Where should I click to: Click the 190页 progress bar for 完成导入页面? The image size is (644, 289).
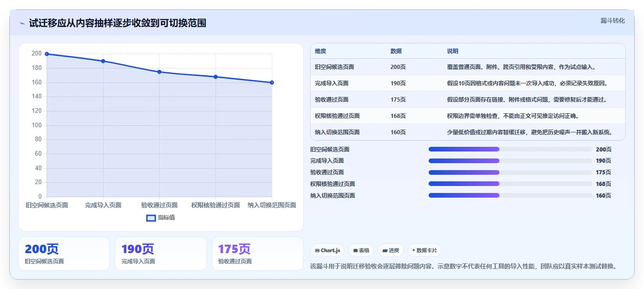pos(510,161)
